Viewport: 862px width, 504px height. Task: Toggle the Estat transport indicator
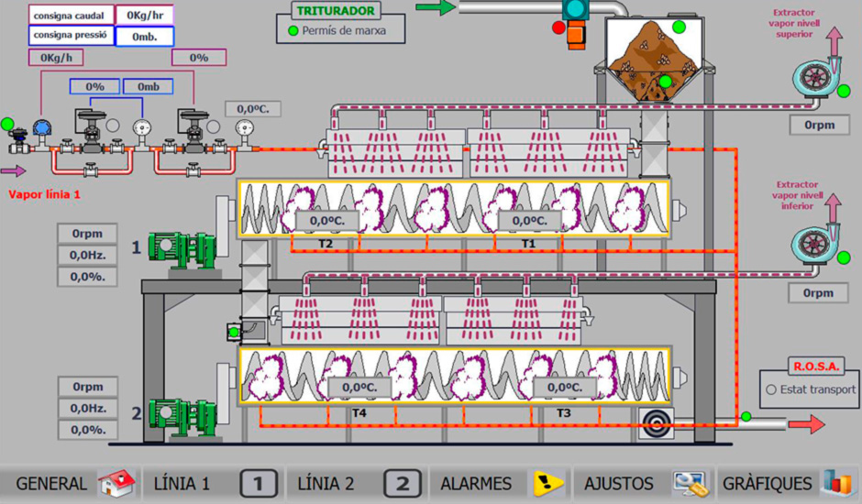click(x=770, y=389)
